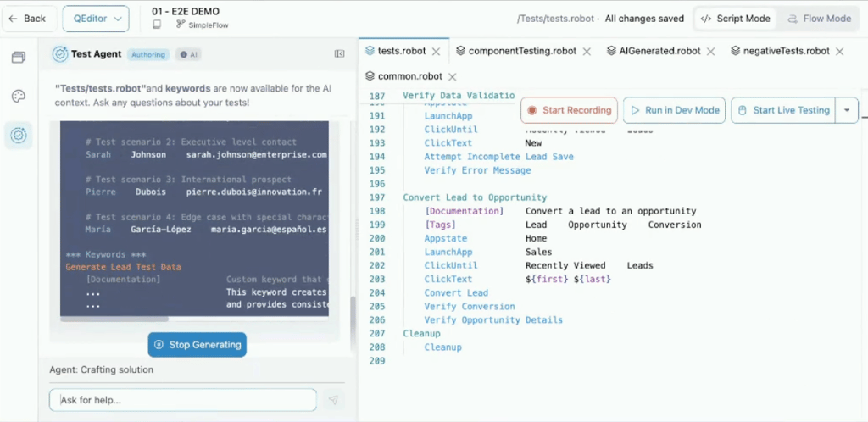Image resolution: width=868 pixels, height=422 pixels.
Task: Click the SimpleFlow branch icon
Action: [181, 25]
